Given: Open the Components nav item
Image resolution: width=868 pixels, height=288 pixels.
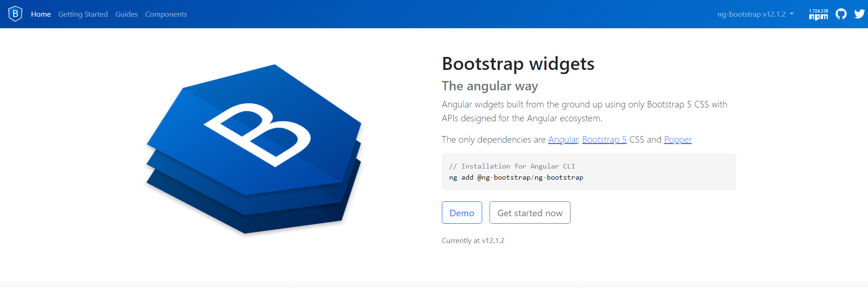Looking at the screenshot, I should 166,14.
